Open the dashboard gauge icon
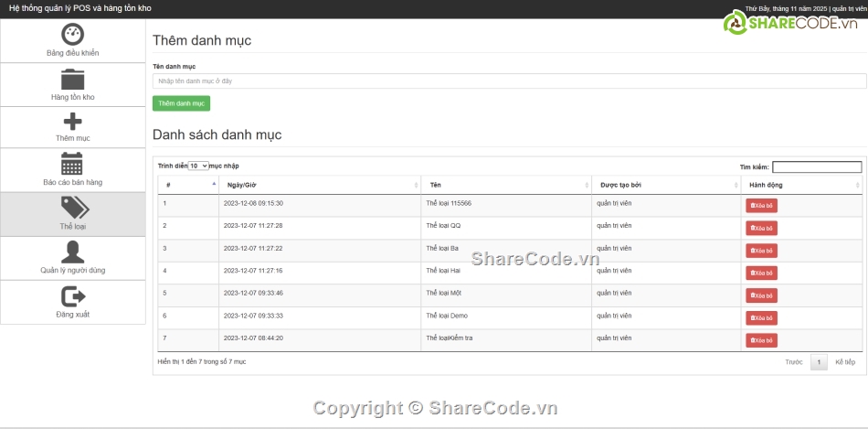Viewport: 868px width, 429px height. point(72,35)
